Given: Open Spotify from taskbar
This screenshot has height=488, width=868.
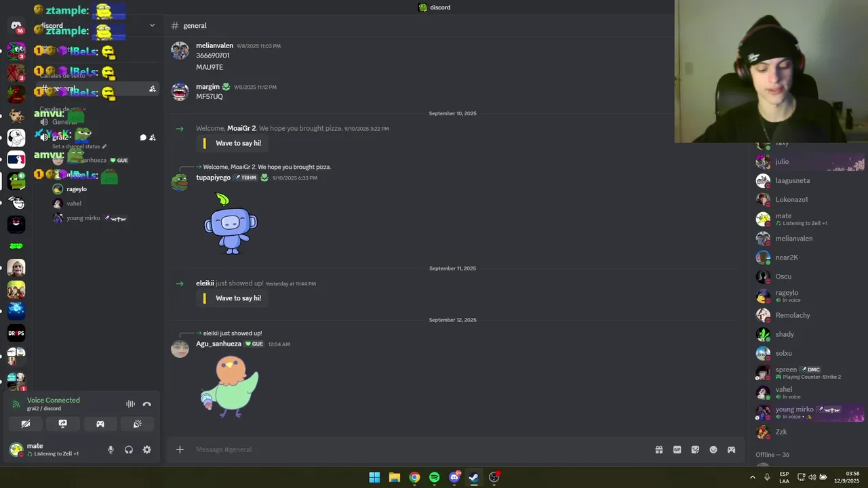Looking at the screenshot, I should tap(434, 477).
